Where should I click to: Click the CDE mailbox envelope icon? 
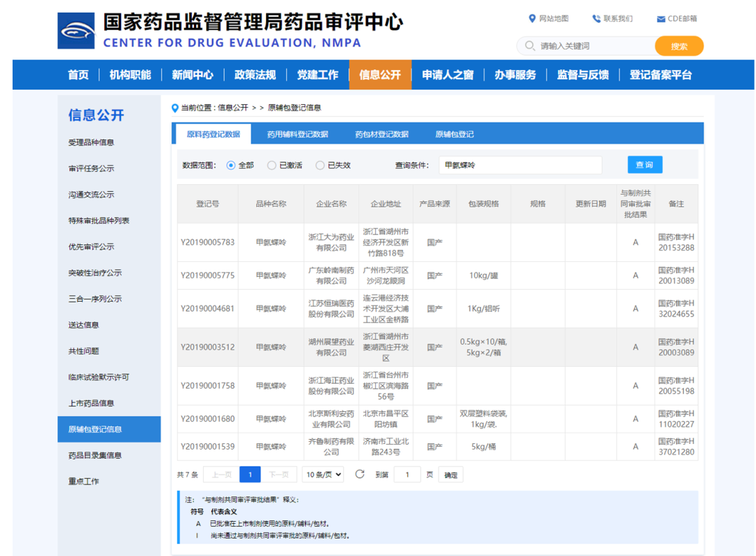(661, 19)
